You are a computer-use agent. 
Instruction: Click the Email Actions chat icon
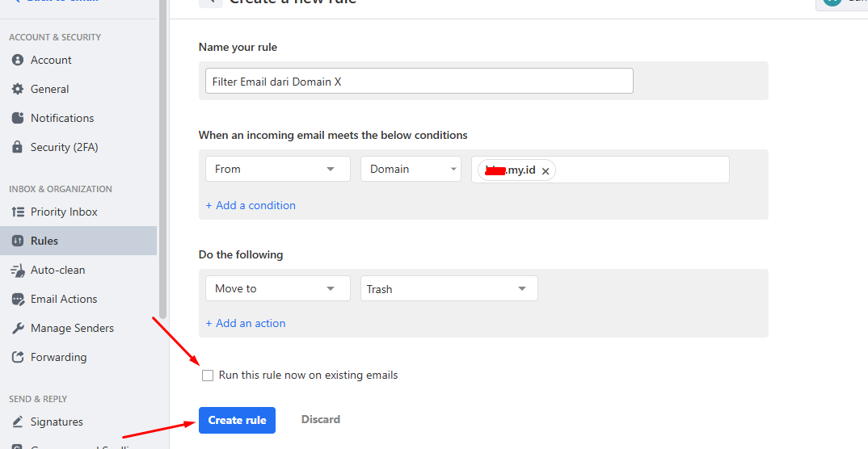tap(18, 299)
